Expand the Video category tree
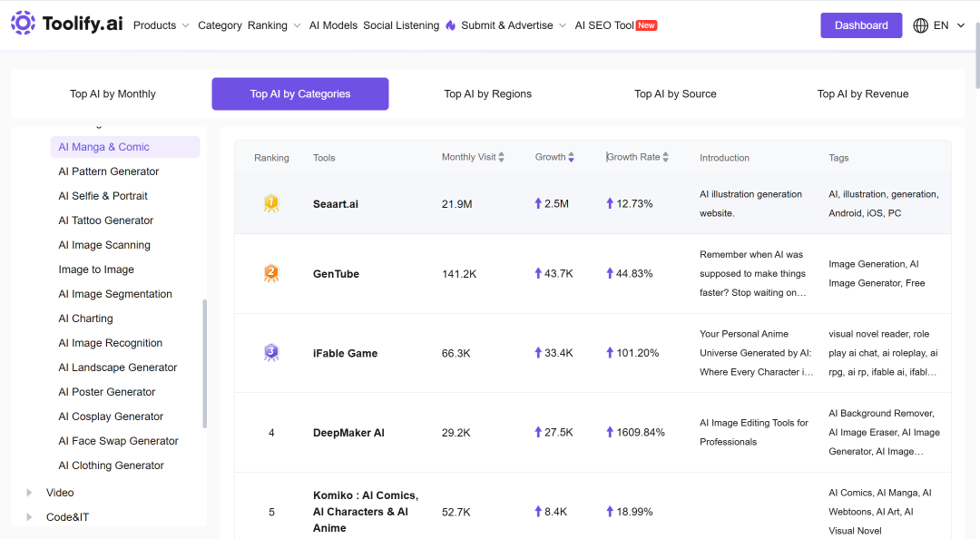This screenshot has height=539, width=980. [29, 493]
